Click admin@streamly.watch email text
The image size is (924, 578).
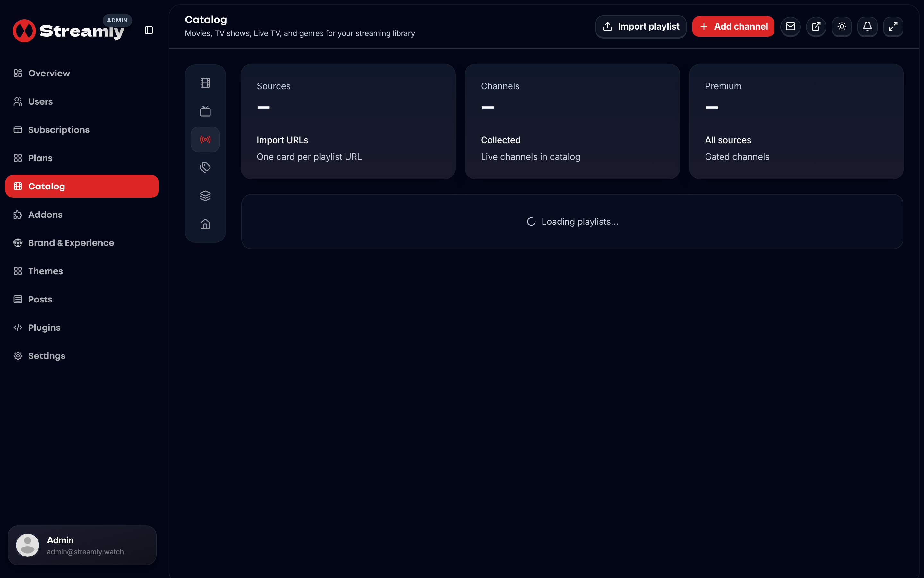coord(85,552)
